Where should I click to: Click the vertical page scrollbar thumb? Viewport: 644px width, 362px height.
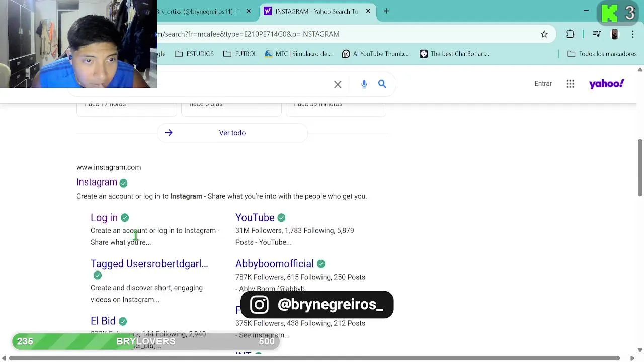640,167
